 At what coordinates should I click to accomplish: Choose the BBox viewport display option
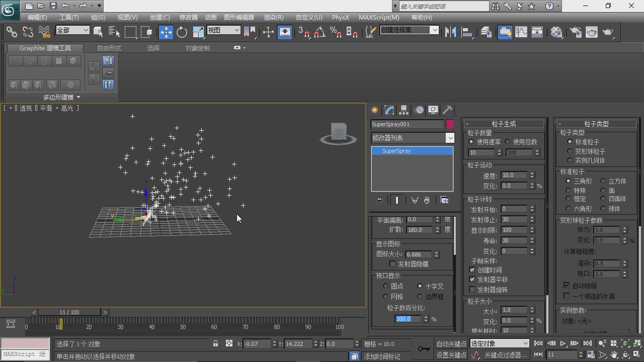[420, 297]
